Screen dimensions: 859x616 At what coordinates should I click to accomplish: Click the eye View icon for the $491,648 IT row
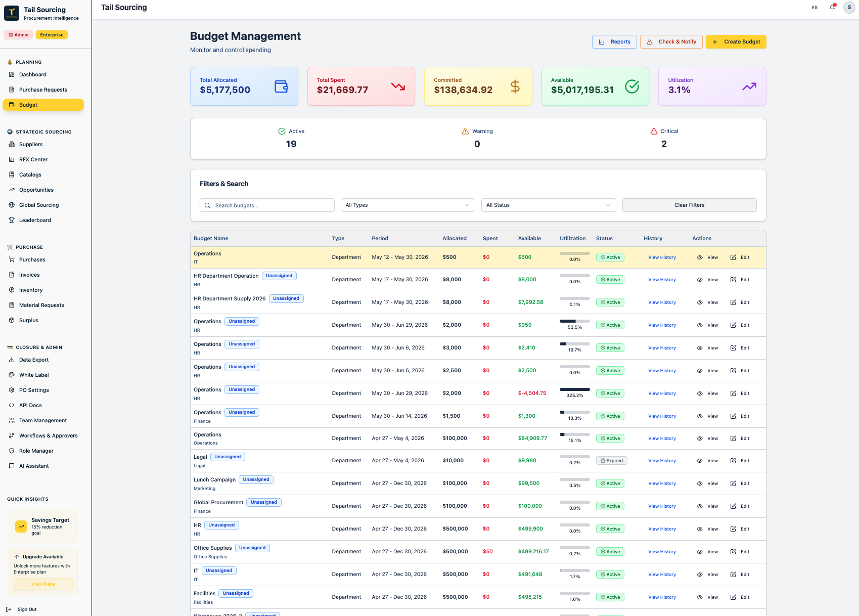700,575
